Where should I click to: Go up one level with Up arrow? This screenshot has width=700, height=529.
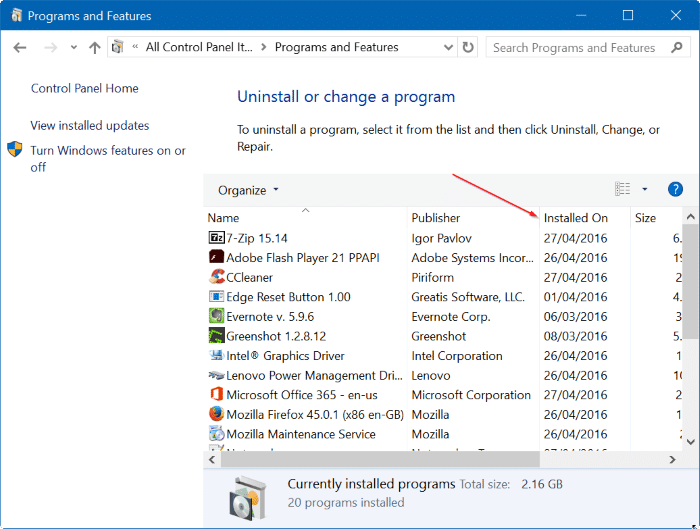[x=94, y=47]
